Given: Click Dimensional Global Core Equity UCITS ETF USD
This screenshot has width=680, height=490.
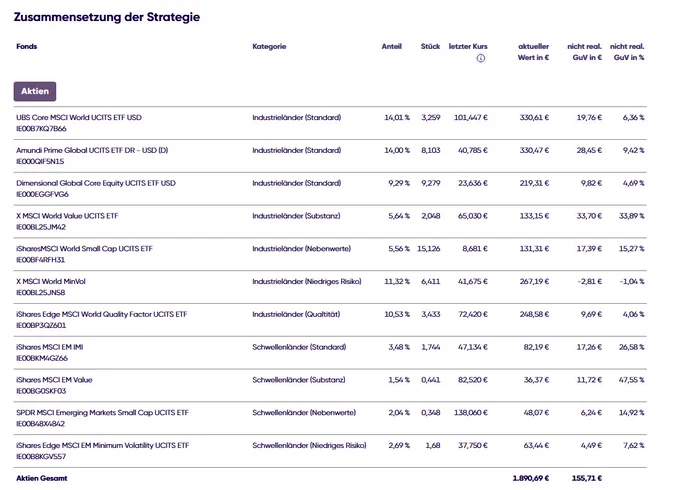Looking at the screenshot, I should point(96,183).
